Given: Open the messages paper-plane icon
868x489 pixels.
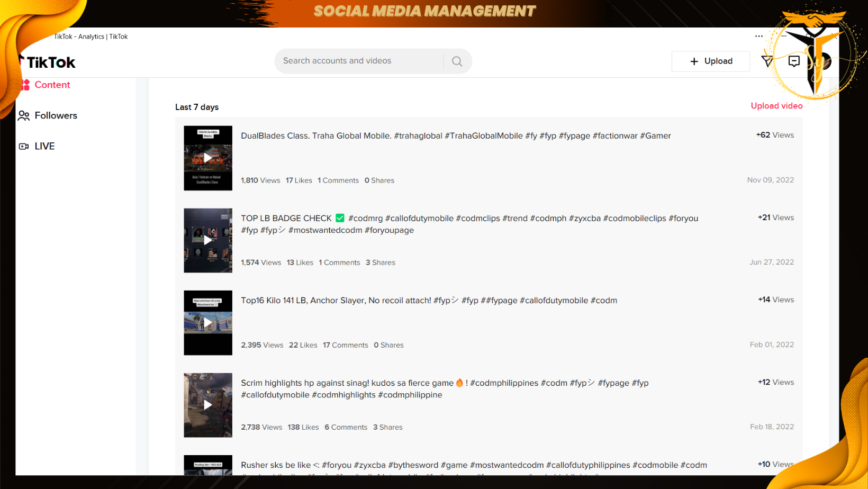Looking at the screenshot, I should [767, 61].
